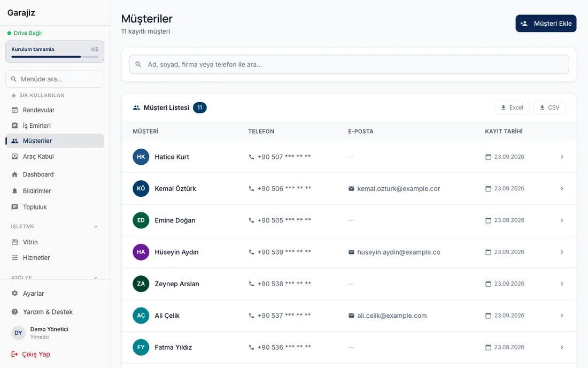
Task: Collapse the ATÖLYE section chevron
Action: pos(95,278)
